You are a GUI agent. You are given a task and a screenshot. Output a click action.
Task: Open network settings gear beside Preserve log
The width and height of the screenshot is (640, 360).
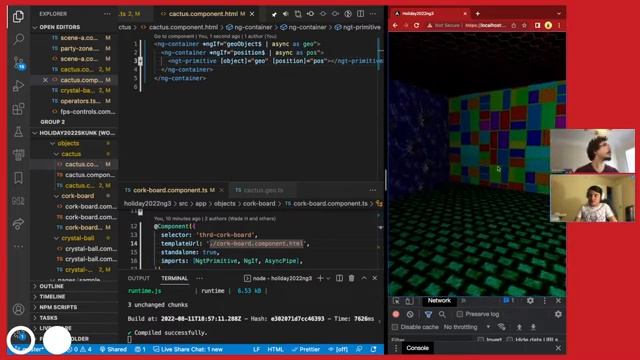point(558,314)
